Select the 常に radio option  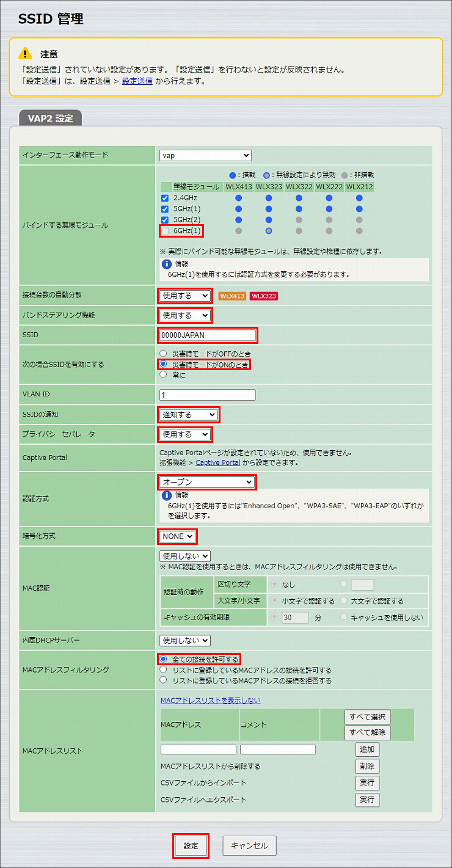point(163,375)
